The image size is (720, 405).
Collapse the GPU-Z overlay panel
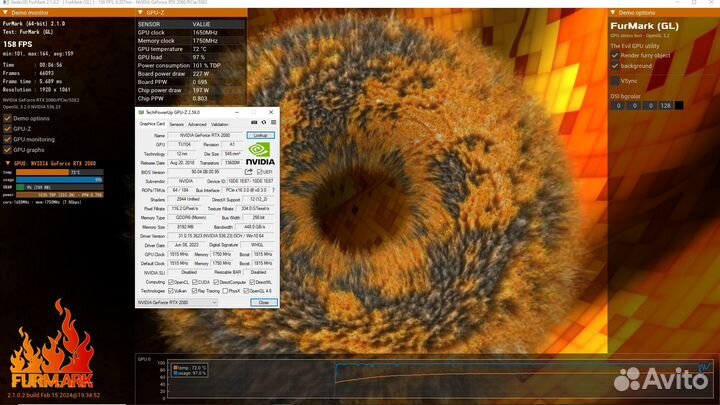click(x=141, y=13)
